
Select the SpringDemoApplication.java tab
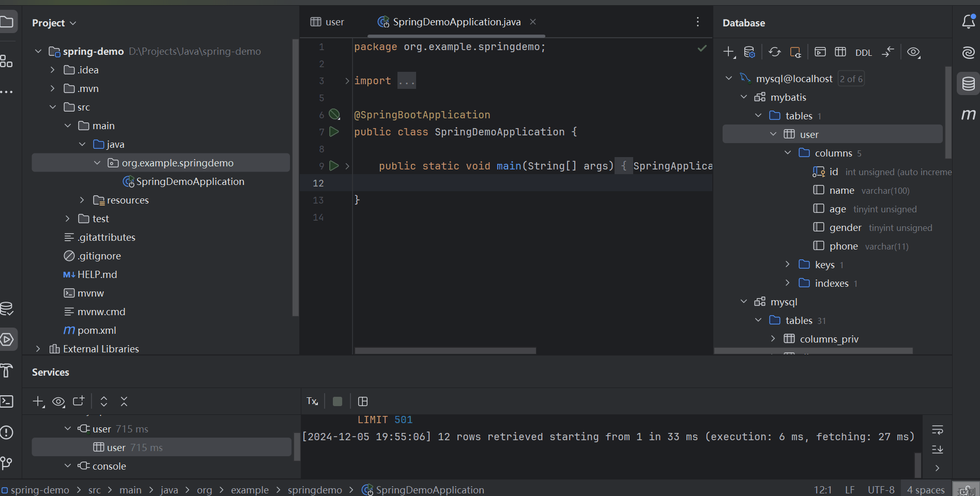457,22
